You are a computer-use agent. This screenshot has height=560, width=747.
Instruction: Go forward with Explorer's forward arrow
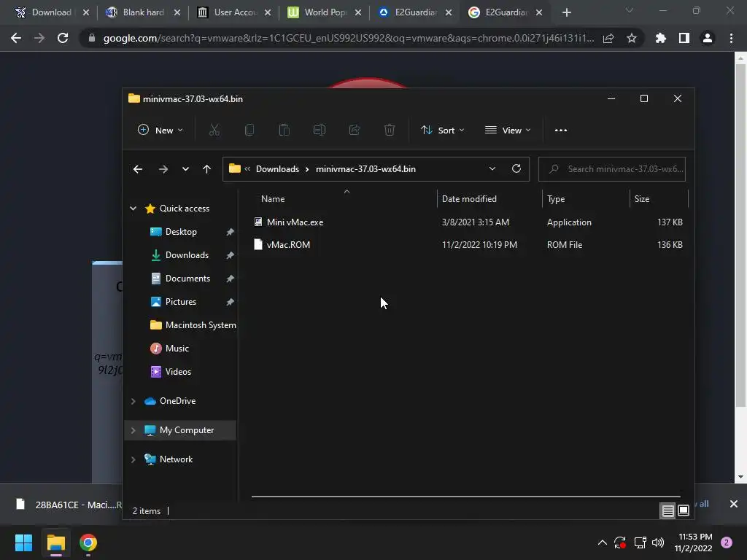pos(163,169)
